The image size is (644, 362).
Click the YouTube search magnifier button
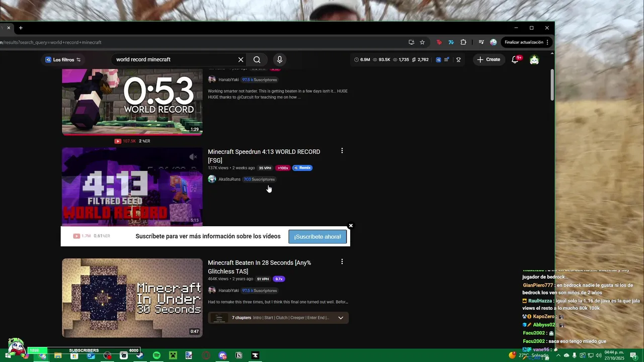[257, 59]
